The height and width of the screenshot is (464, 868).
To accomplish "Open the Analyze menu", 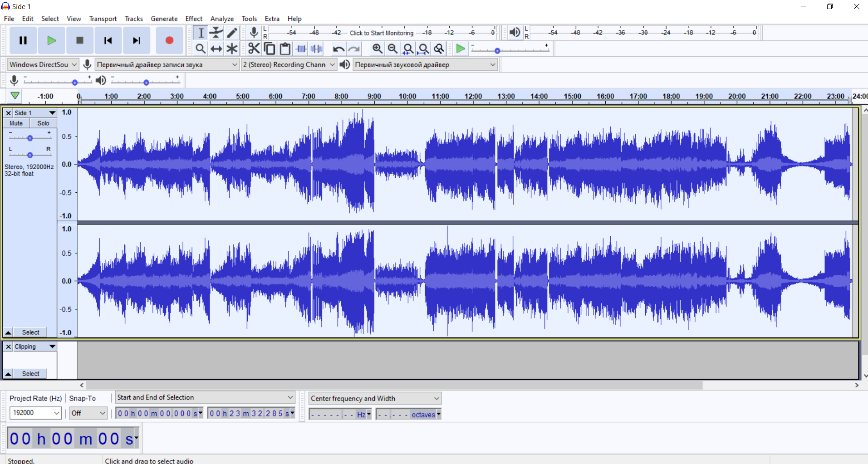I will tap(222, 19).
